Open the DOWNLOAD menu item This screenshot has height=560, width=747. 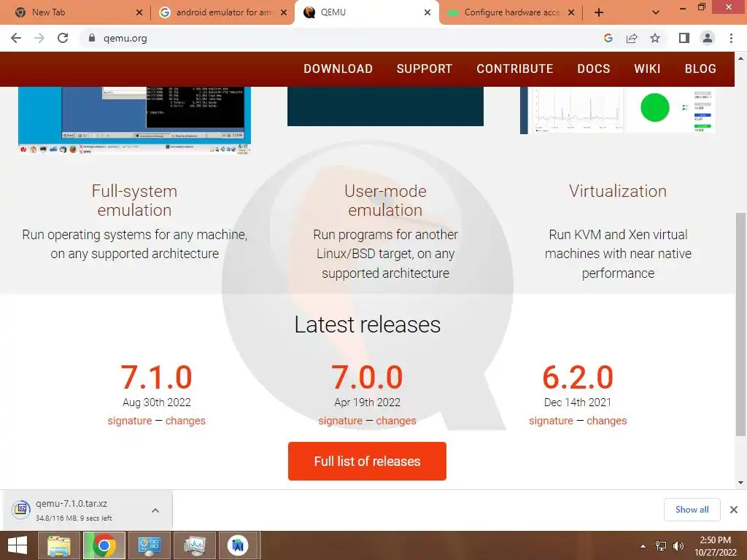338,69
